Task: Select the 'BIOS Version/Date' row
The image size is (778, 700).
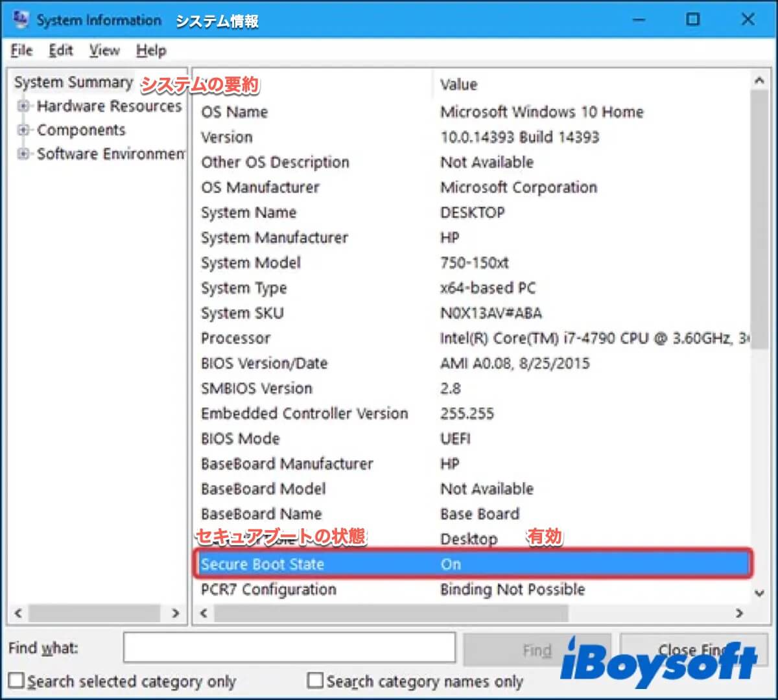Action: coord(473,363)
